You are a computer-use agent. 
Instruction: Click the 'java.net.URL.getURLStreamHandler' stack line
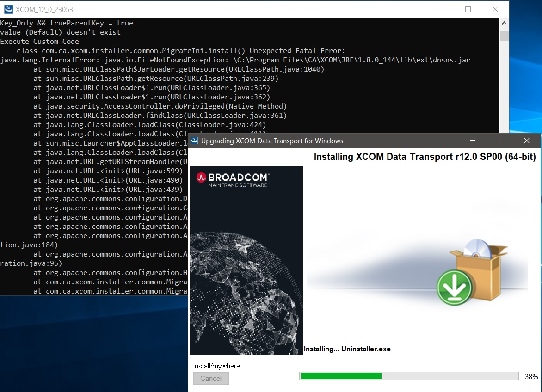pyautogui.click(x=110, y=162)
